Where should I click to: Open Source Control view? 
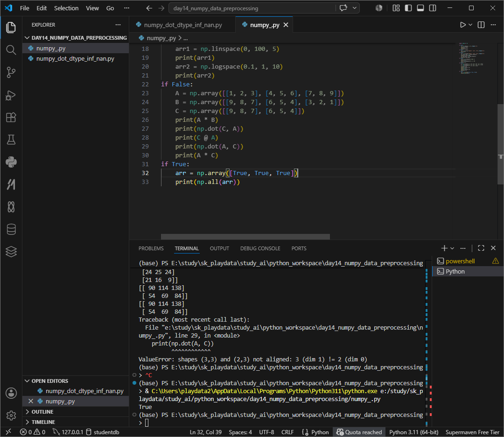11,72
